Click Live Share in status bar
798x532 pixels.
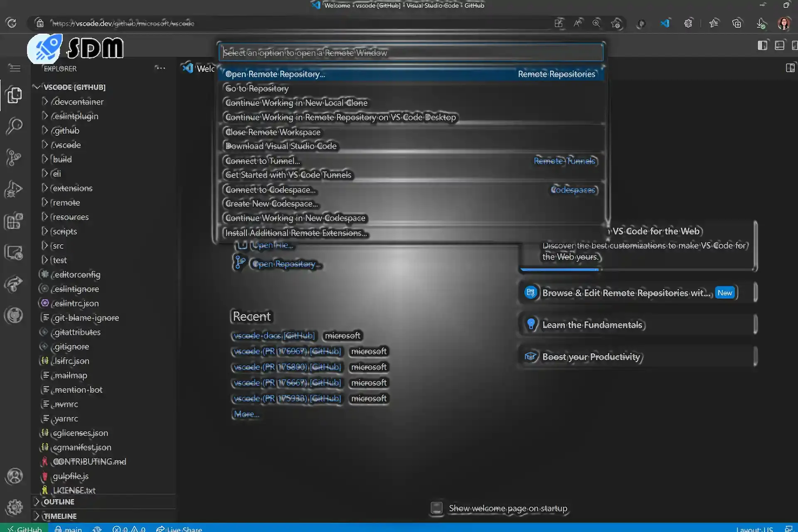click(x=179, y=529)
